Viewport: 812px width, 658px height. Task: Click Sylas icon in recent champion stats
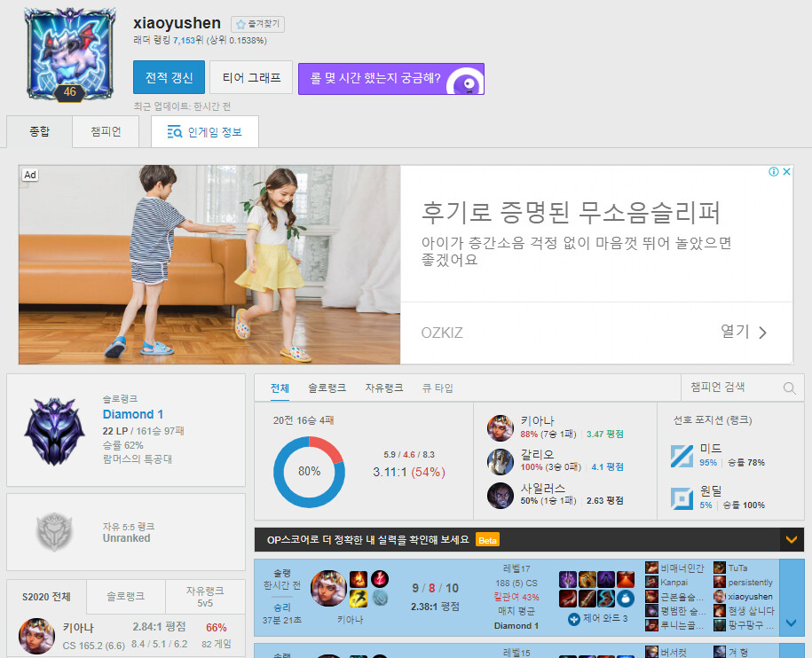point(500,495)
